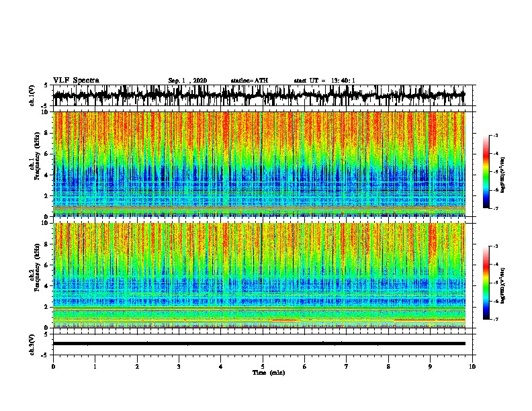
Task: Click the "-7" label on ch.2 colorbar
Action: pos(495,319)
